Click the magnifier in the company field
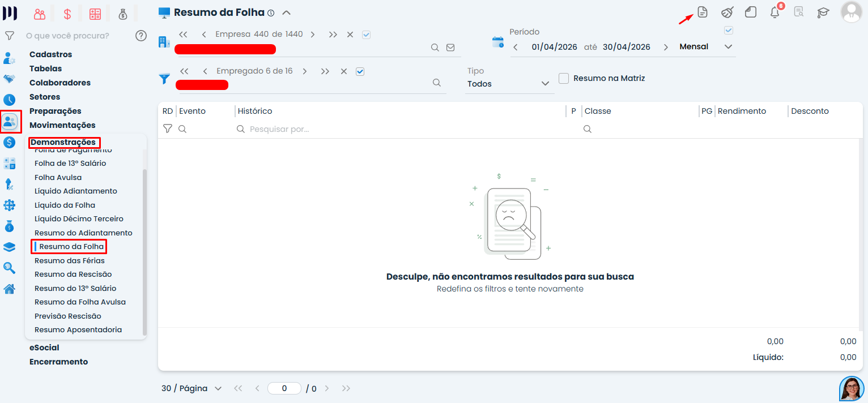 point(435,48)
